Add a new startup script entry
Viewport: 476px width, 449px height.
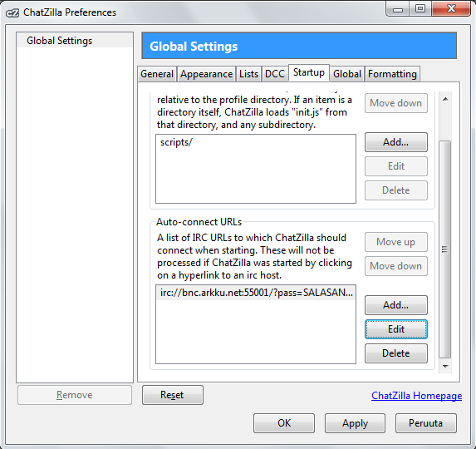tap(396, 142)
